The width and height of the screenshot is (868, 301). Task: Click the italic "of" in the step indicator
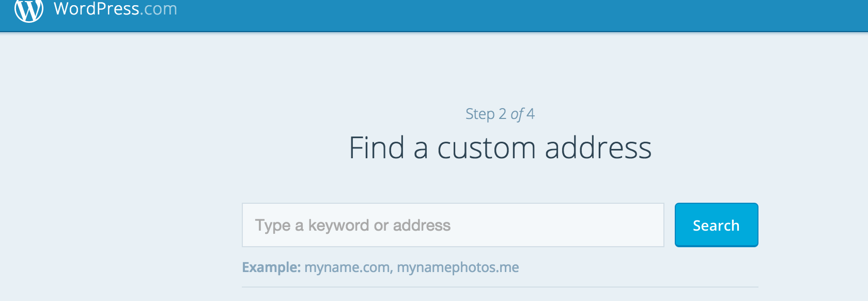[517, 114]
